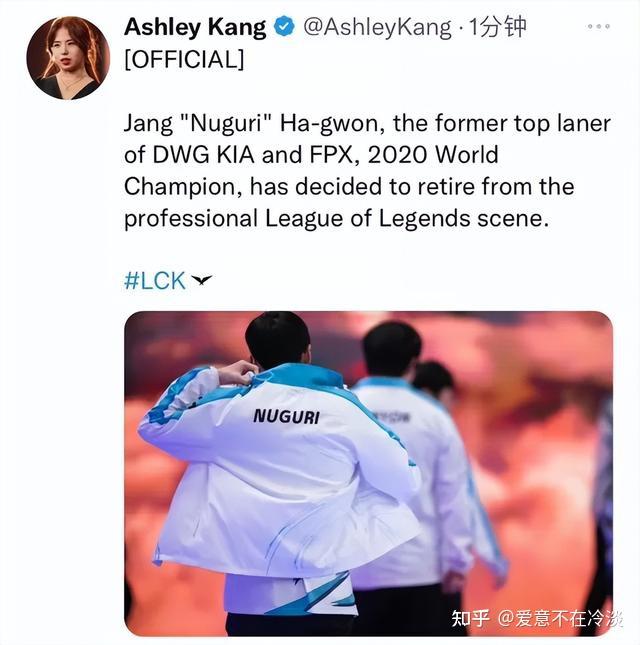Click the @爱意不在冷淡 watermark text
The height and width of the screenshot is (645, 640).
(x=560, y=619)
